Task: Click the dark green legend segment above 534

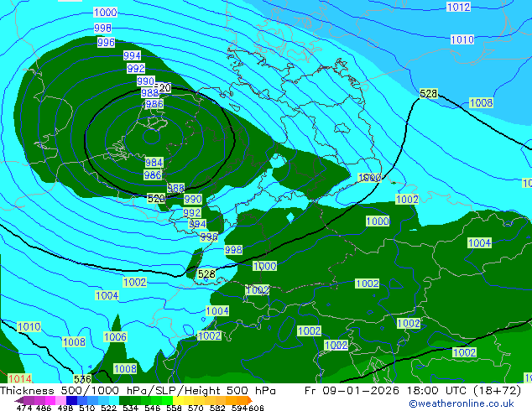Action: [x=124, y=400]
